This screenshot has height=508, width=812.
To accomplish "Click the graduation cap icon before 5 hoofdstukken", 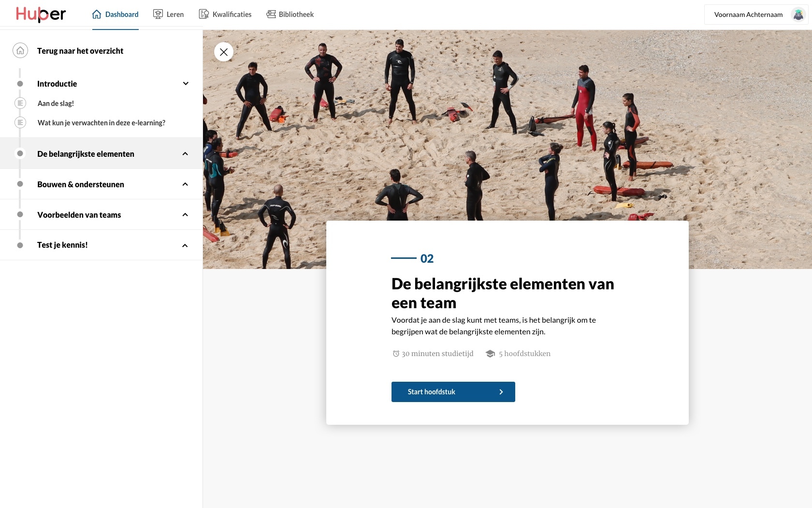I will click(490, 354).
